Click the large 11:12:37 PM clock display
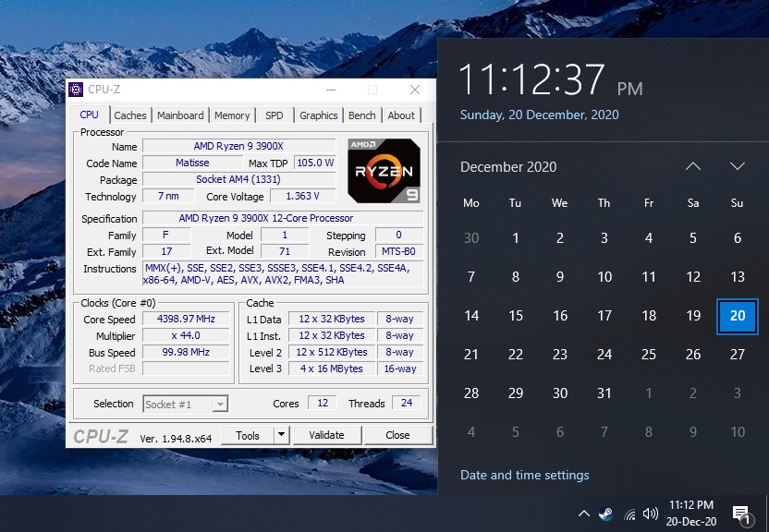The height and width of the screenshot is (532, 769). click(550, 79)
